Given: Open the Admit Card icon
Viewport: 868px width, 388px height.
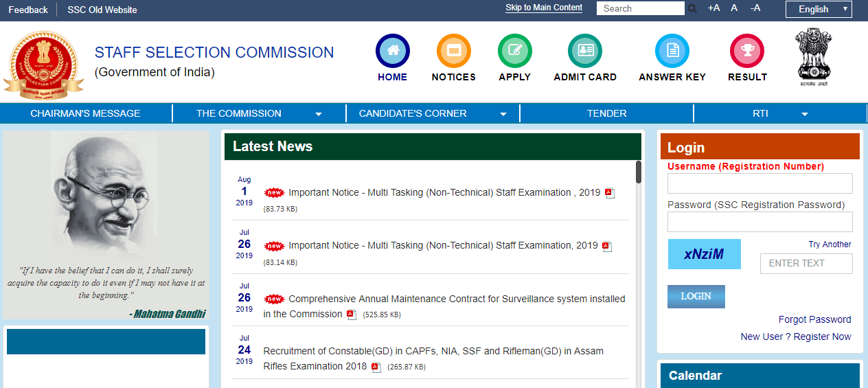Looking at the screenshot, I should point(585,51).
